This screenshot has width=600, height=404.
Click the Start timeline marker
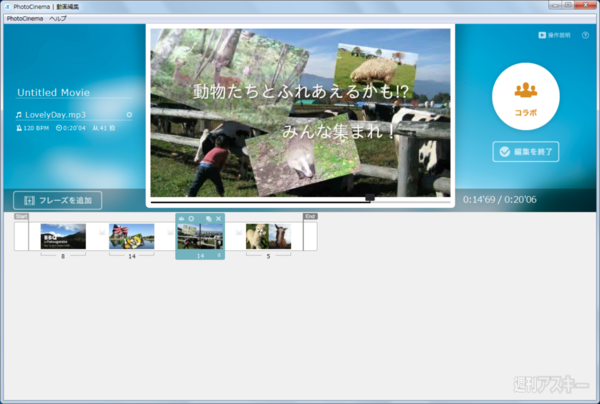coord(21,216)
